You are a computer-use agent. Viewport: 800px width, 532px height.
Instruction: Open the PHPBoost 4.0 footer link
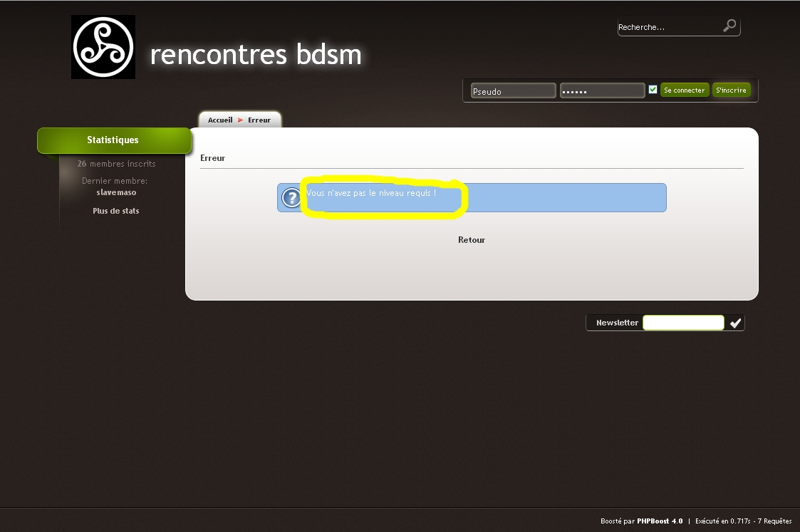pyautogui.click(x=660, y=521)
